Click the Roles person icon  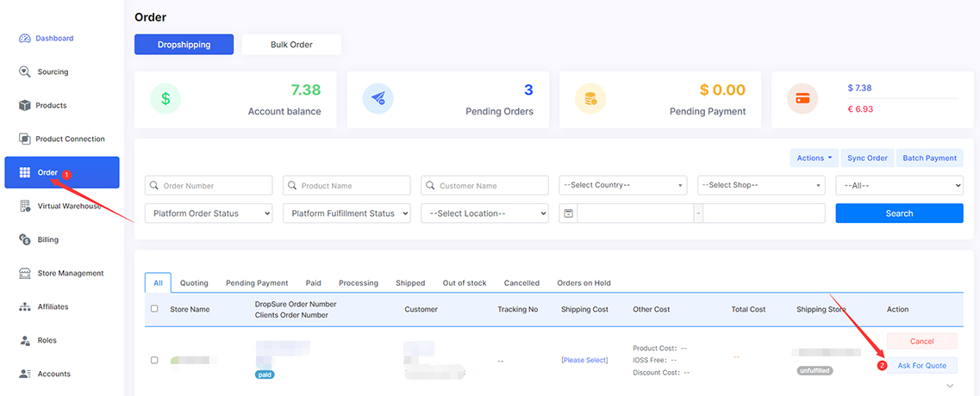tap(25, 340)
